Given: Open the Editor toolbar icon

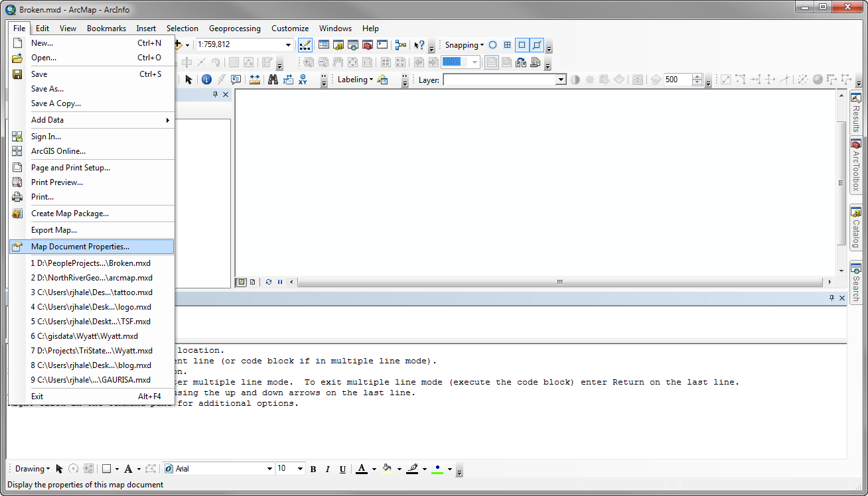Looking at the screenshot, I should [x=305, y=45].
